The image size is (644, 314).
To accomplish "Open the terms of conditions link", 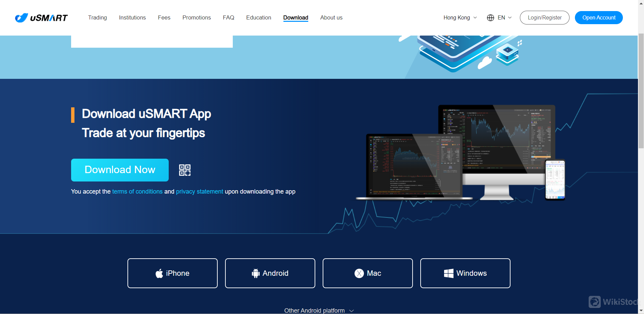I will 137,192.
